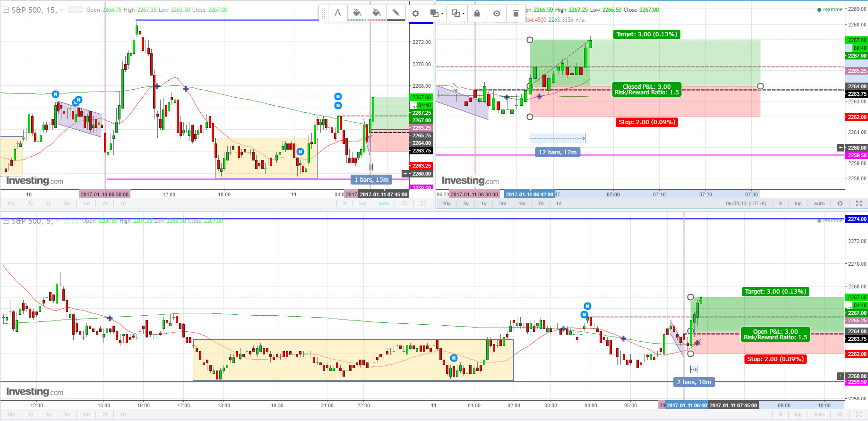Click plus button on bottom chart price axis
This screenshot has width=868, height=421.
(841, 376)
